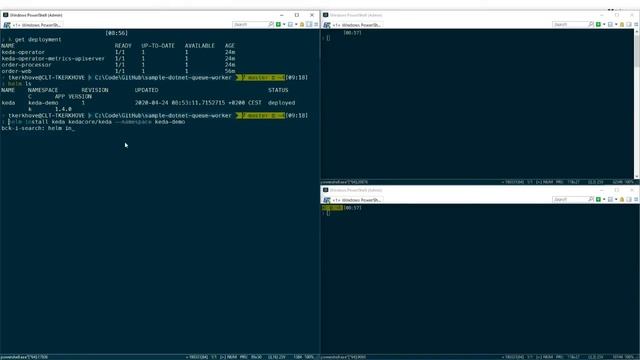Open new console dropdown in bottom-right window

pyautogui.click(x=604, y=199)
